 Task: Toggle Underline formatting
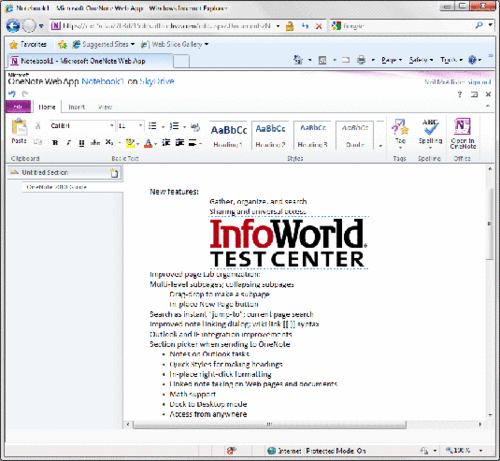pos(82,143)
